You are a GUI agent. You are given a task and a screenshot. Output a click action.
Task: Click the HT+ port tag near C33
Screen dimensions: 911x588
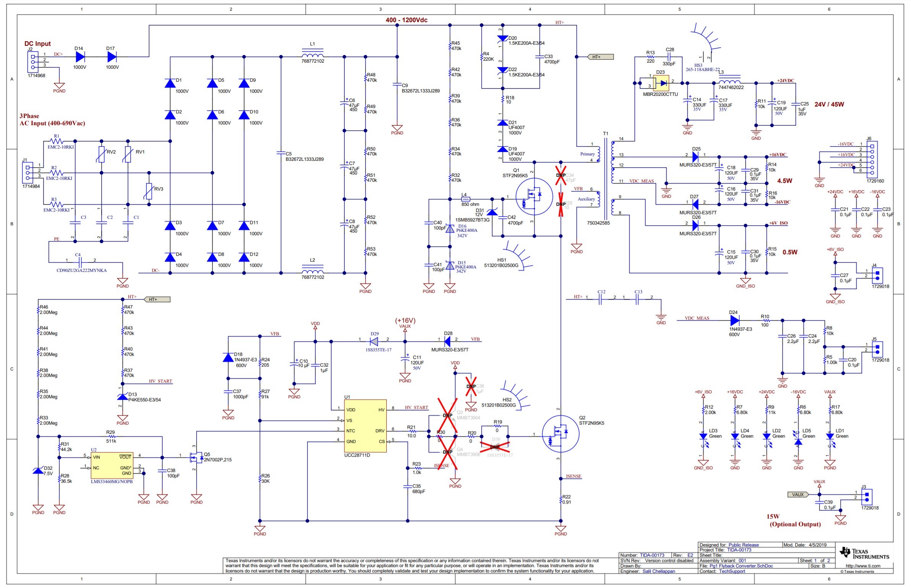(600, 57)
